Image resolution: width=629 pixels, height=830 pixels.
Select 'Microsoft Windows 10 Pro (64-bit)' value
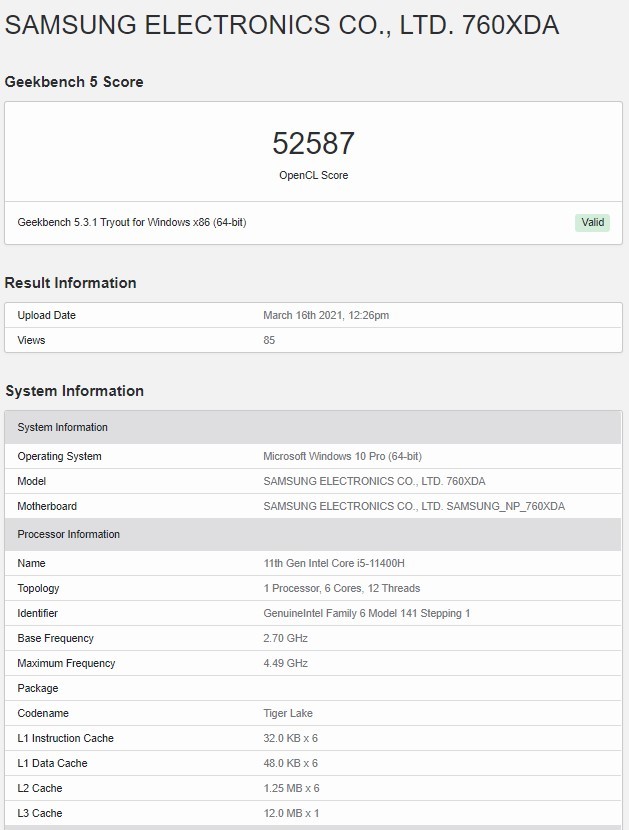click(x=343, y=456)
